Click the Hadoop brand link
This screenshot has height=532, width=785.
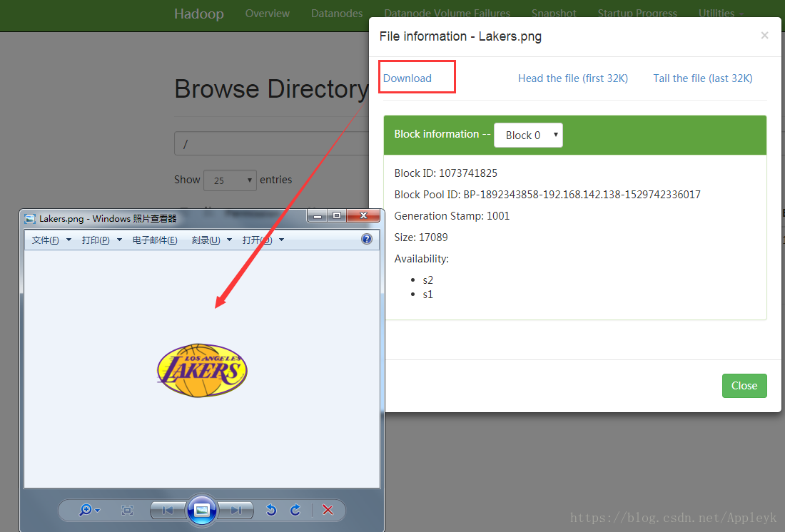[199, 14]
